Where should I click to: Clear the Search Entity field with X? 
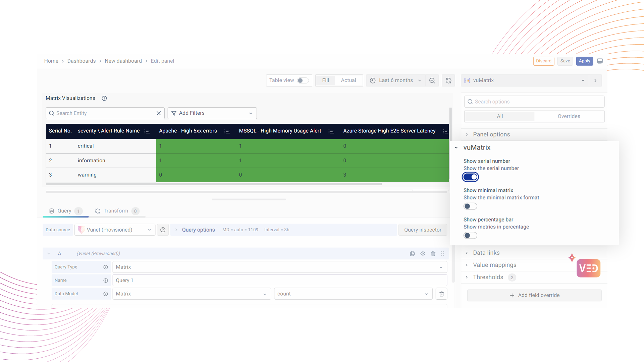[159, 113]
